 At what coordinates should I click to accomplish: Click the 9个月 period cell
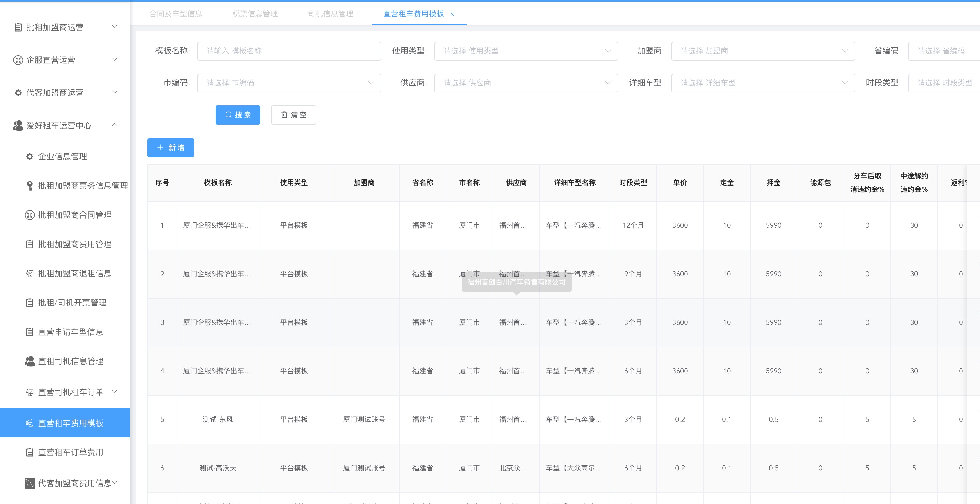(633, 274)
